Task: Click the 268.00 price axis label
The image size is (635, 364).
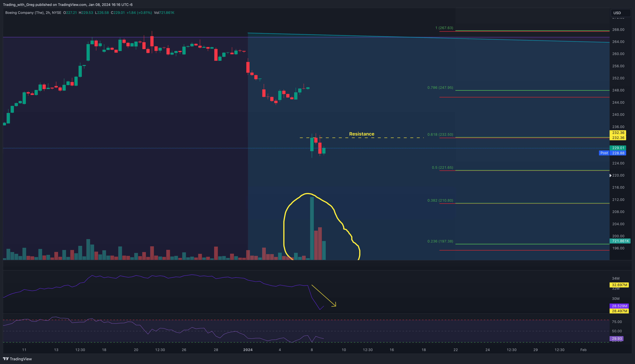Action: click(x=618, y=29)
